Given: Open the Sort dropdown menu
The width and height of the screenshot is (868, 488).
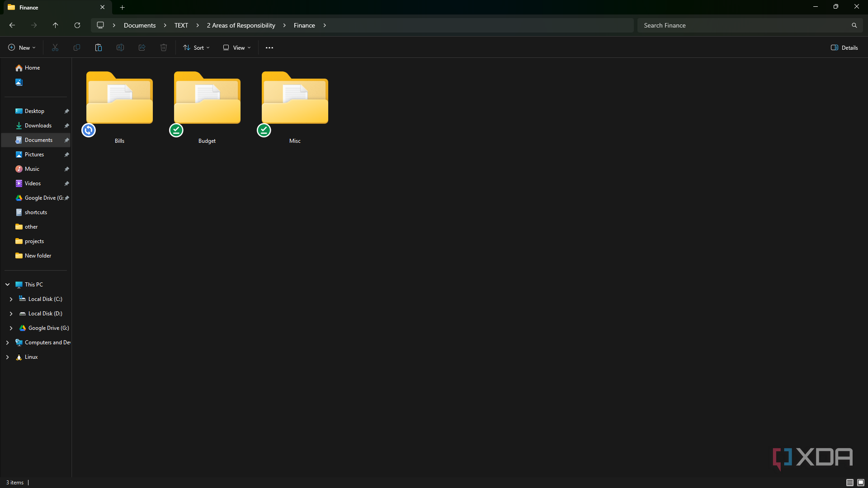Looking at the screenshot, I should (x=196, y=47).
